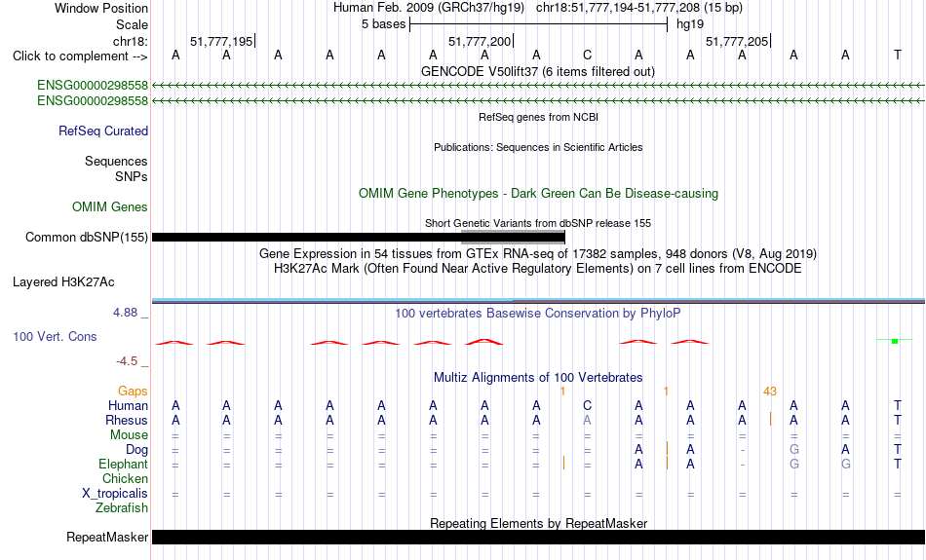The height and width of the screenshot is (560, 926).
Task: Select the black RepeatMasker element bar
Action: [x=538, y=537]
